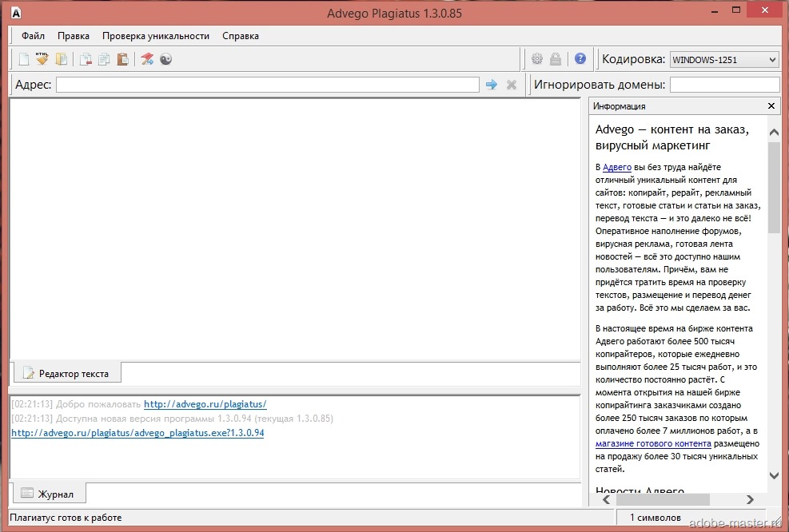Open the Правка menu

click(x=74, y=36)
